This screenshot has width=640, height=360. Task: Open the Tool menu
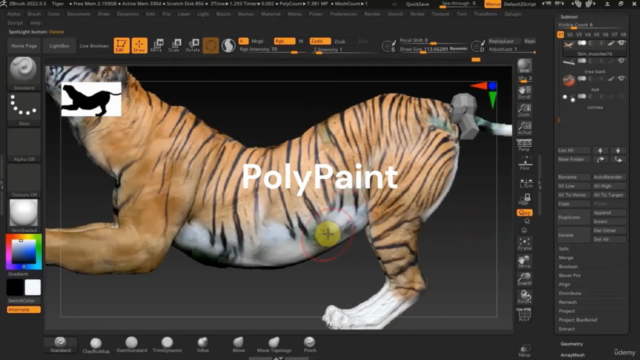[x=462, y=14]
